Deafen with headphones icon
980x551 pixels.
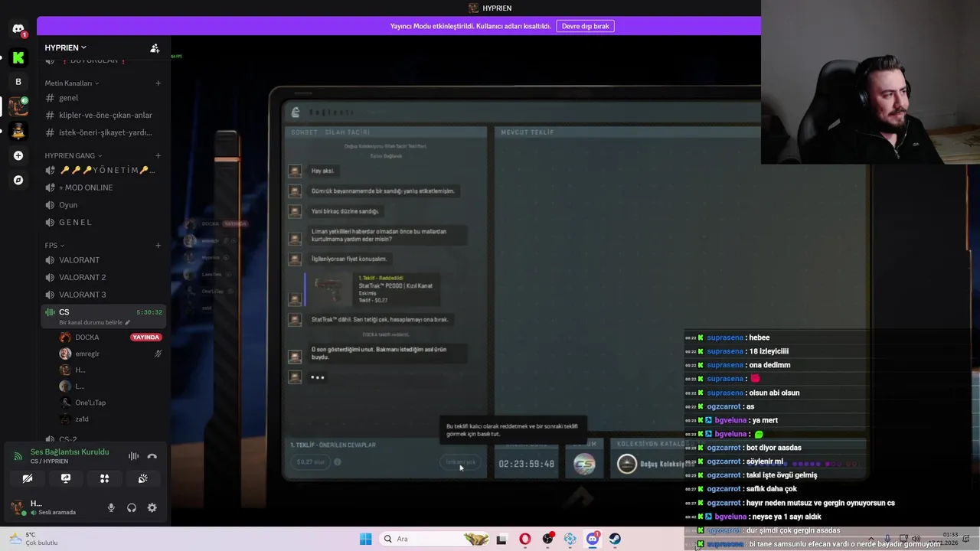132,507
